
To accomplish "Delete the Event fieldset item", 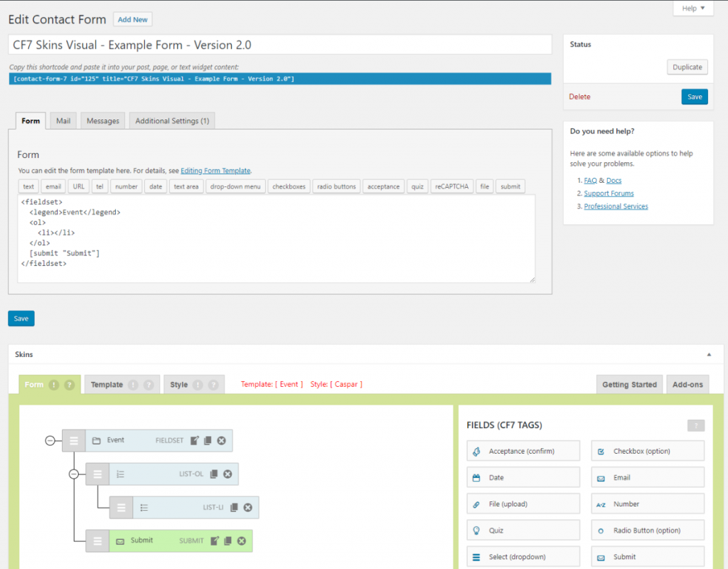I will pos(221,441).
